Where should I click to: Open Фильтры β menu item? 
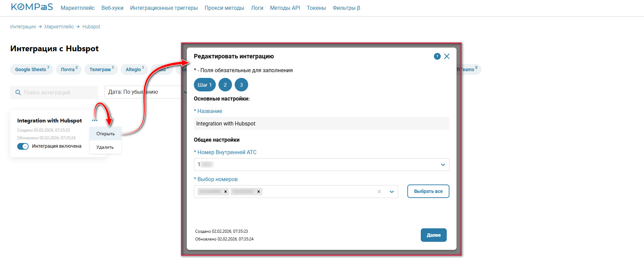tap(346, 8)
